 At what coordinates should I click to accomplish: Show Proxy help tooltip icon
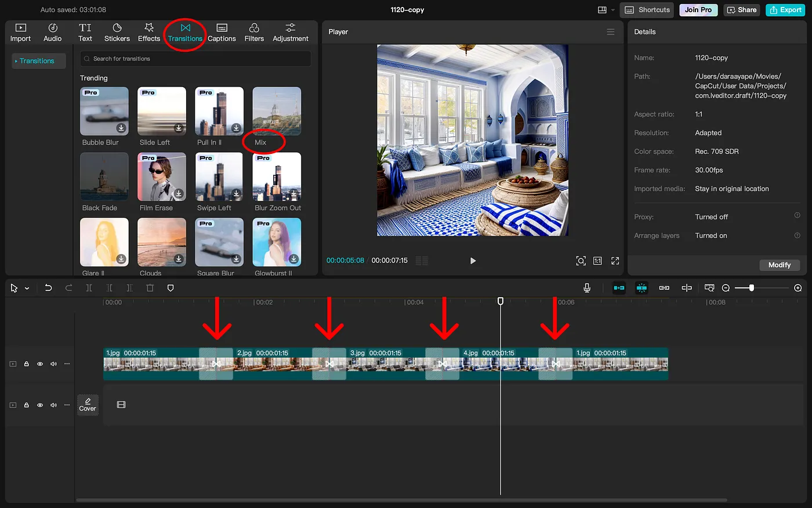[797, 215]
